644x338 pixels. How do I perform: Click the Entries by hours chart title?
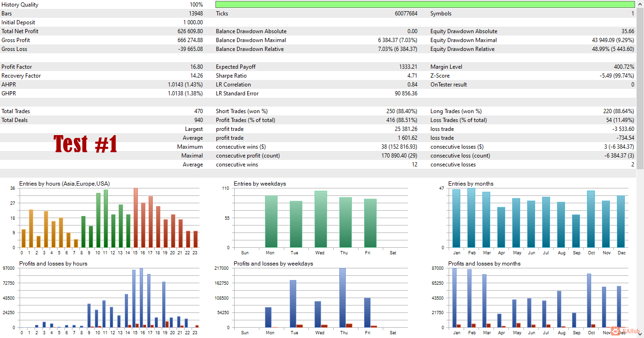coord(64,184)
